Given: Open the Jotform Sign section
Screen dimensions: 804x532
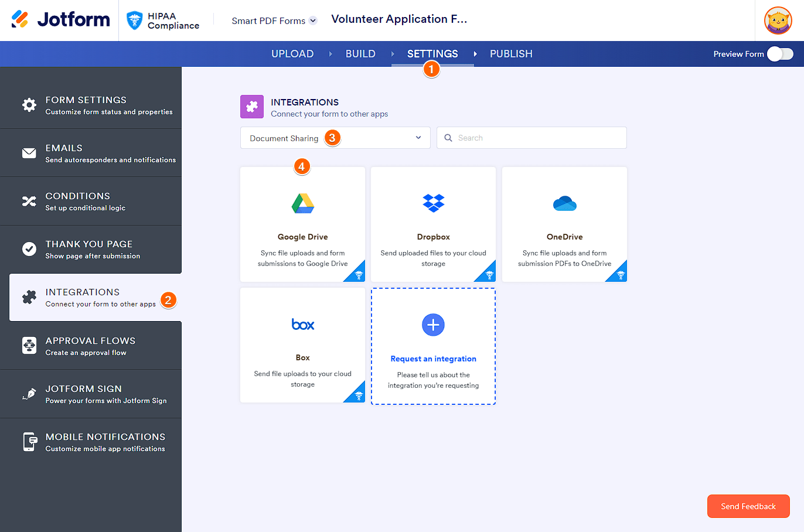Looking at the screenshot, I should (x=91, y=394).
